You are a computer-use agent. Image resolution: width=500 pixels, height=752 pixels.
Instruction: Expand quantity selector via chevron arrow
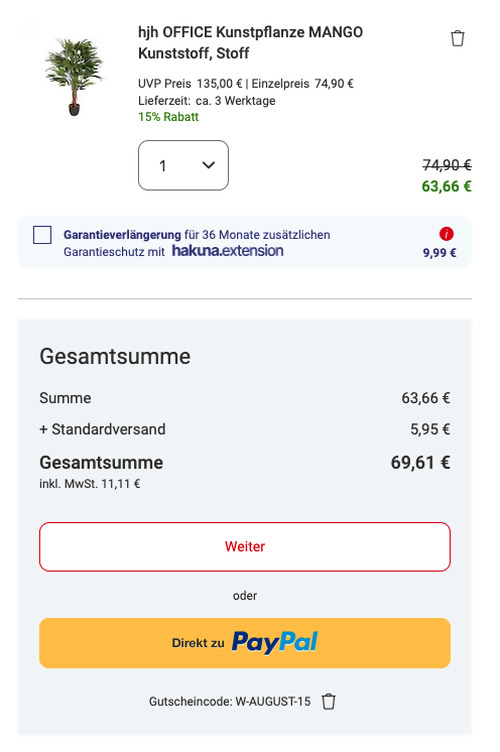(209, 165)
